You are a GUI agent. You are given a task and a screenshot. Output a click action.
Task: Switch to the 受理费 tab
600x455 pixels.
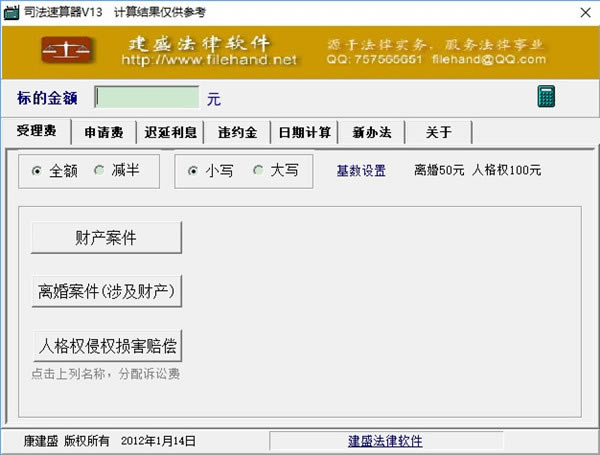36,131
